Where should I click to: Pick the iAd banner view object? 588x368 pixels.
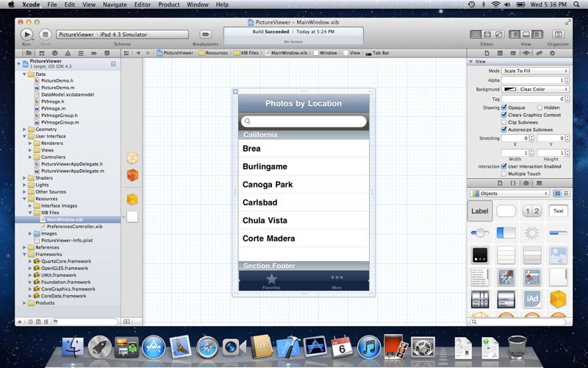pos(532,299)
